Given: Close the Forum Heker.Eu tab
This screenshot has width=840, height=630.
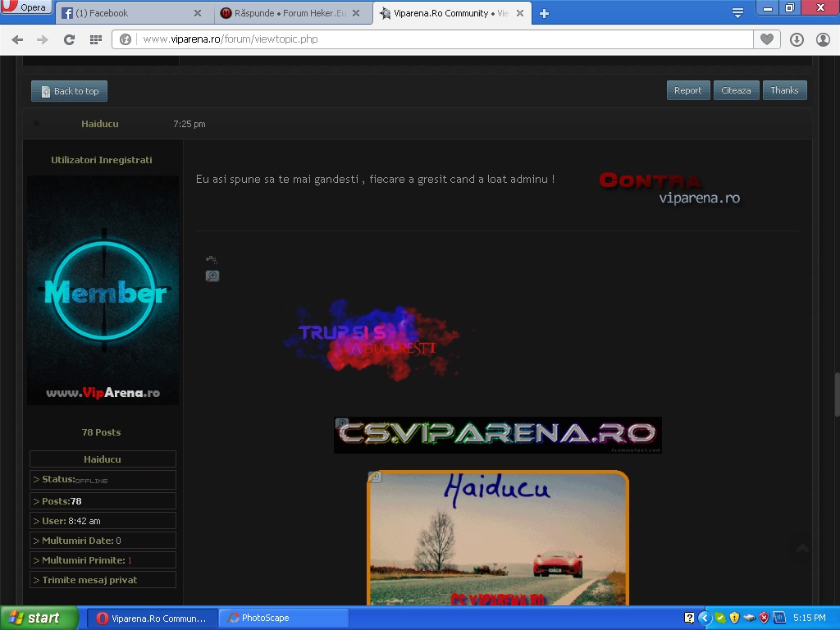Looking at the screenshot, I should tap(356, 13).
